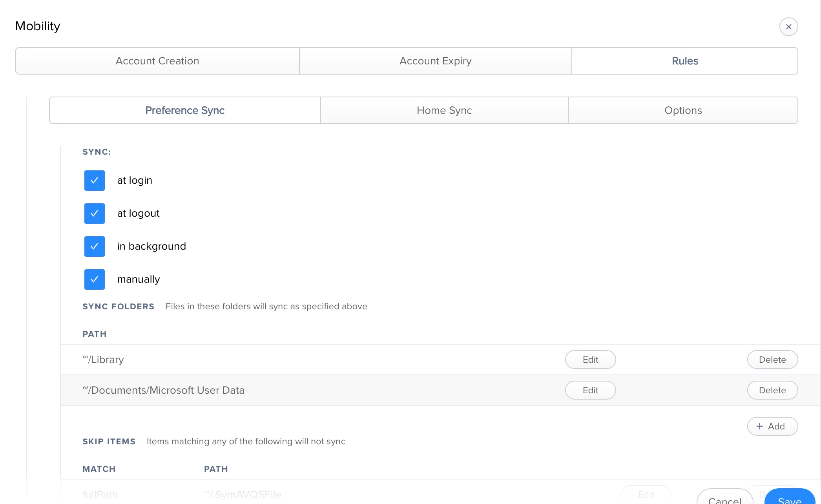Viewport: 821px width, 504px height.
Task: Close the Mobility dialog with X icon
Action: tap(788, 27)
